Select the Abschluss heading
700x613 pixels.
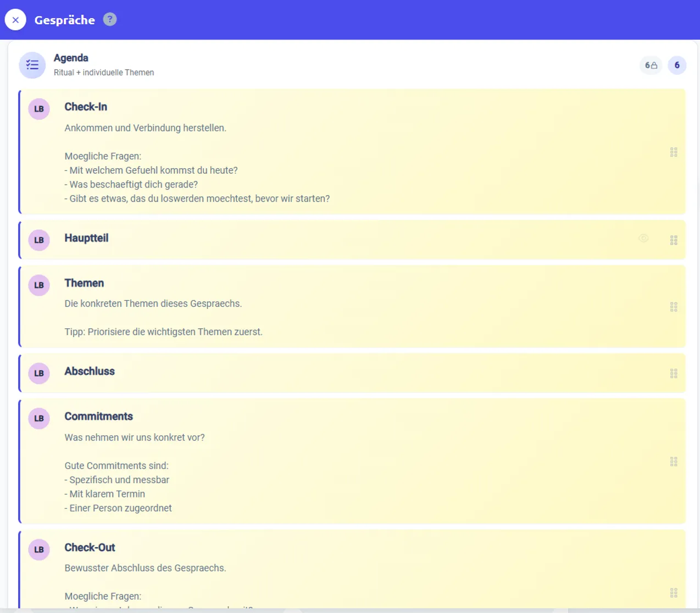click(90, 371)
